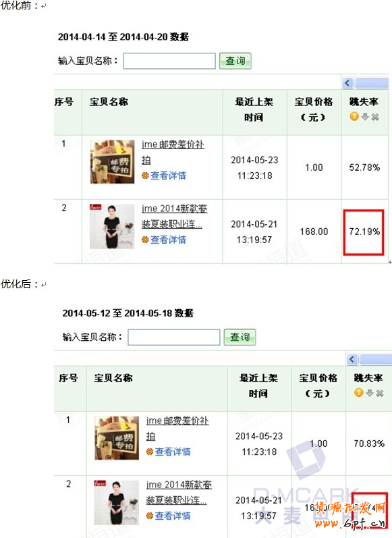Click the X icon beside 跳失率 in the 2014-05-12 table

point(379,393)
